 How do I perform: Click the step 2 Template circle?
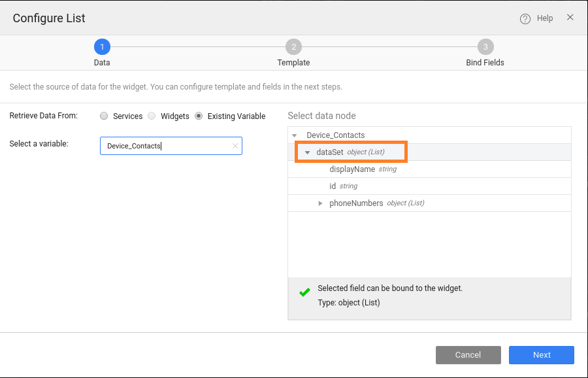293,46
